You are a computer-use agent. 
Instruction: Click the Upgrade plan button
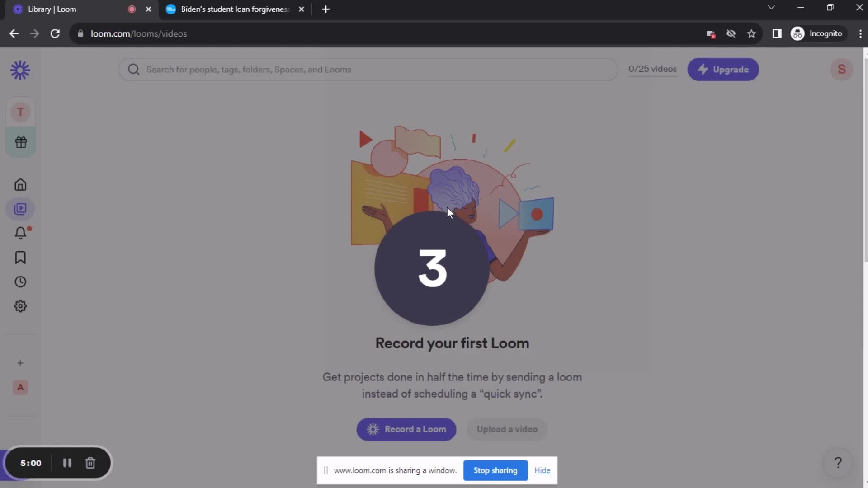(723, 69)
